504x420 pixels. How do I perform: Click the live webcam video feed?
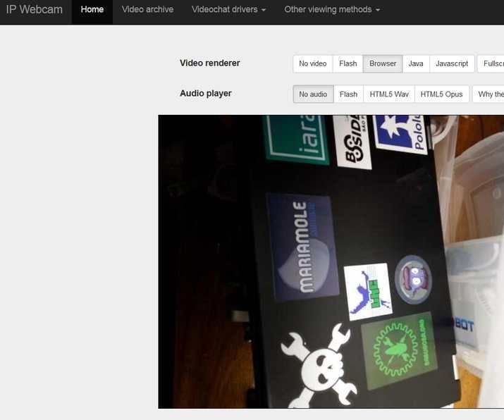(331, 261)
